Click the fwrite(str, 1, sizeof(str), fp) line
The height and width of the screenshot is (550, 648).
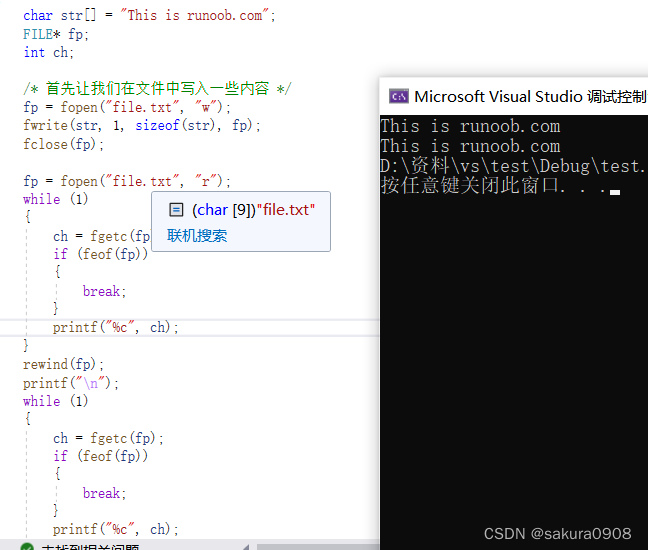[142, 125]
